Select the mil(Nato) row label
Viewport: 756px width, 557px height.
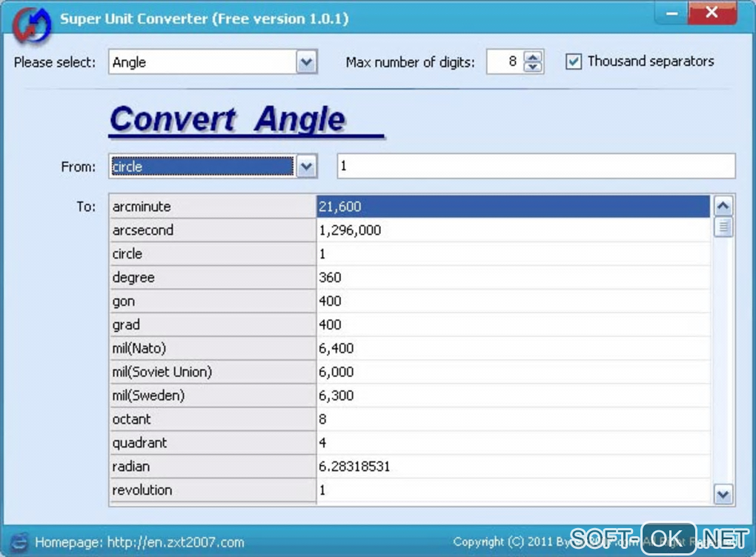click(213, 348)
